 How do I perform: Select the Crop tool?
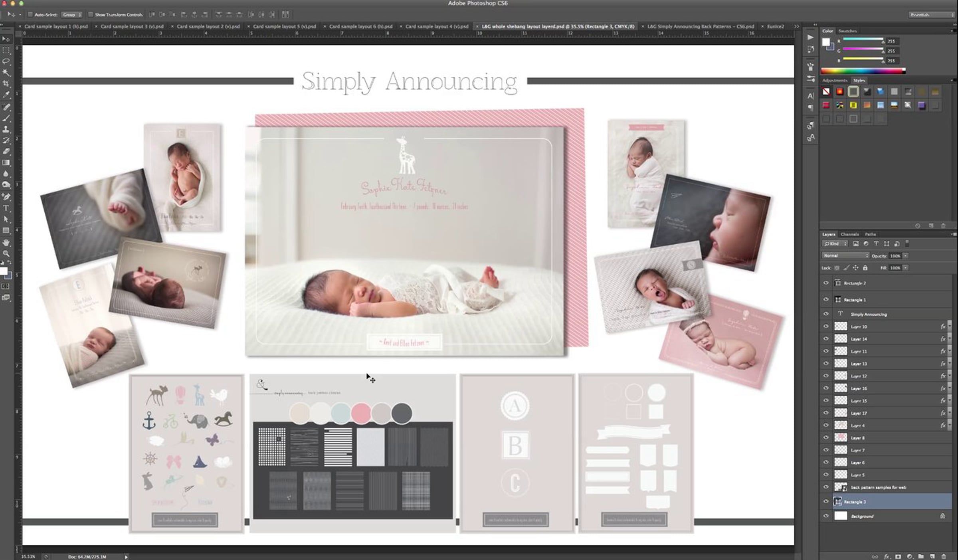tap(6, 84)
